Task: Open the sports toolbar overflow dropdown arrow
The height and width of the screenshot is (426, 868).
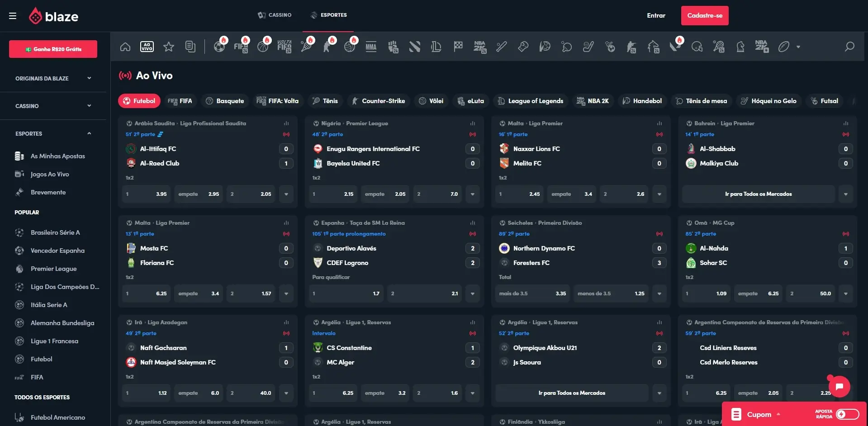Action: tap(798, 47)
